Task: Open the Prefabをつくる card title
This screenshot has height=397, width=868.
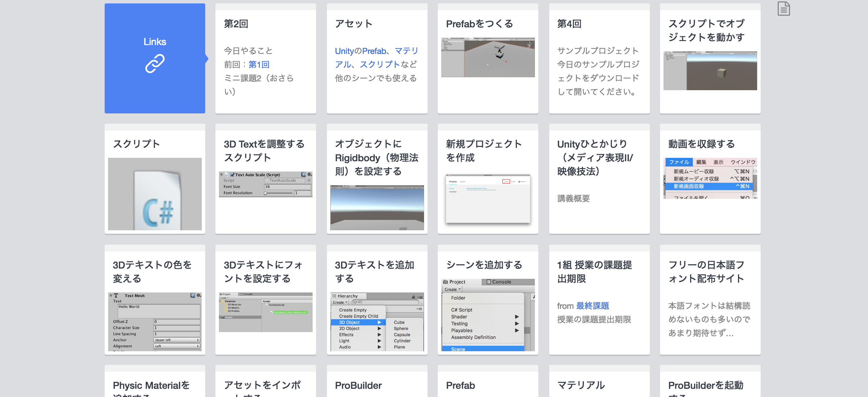Action: [x=479, y=24]
